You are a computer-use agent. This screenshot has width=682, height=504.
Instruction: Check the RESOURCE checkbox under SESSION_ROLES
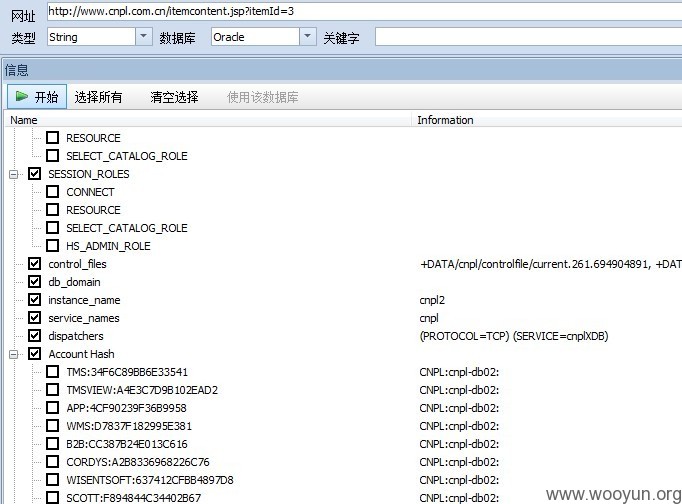52,210
